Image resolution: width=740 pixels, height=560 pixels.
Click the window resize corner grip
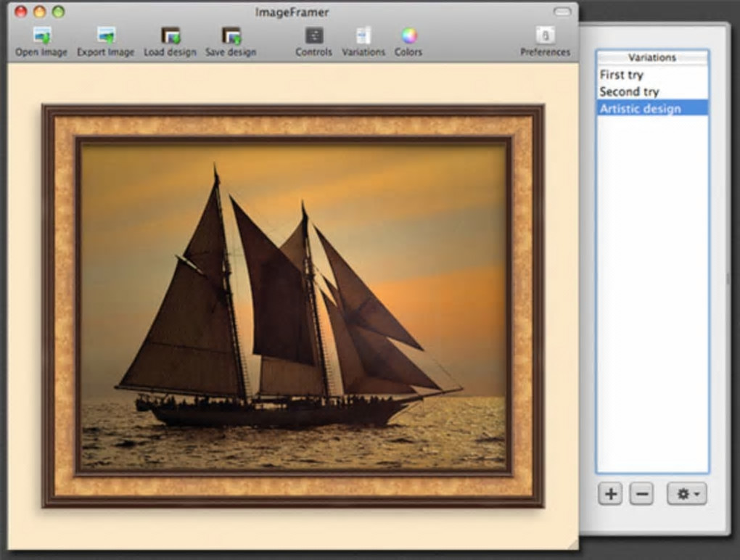point(572,543)
